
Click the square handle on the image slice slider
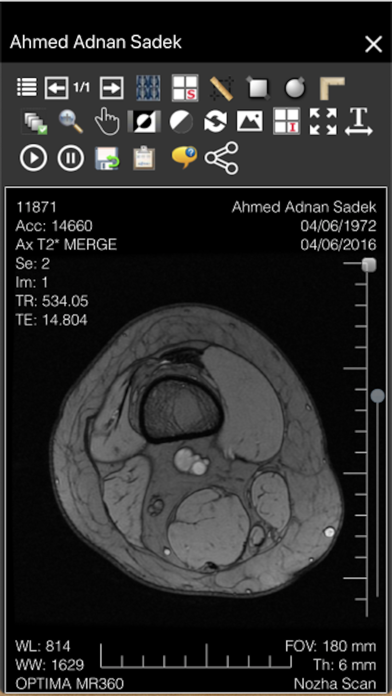[x=368, y=265]
